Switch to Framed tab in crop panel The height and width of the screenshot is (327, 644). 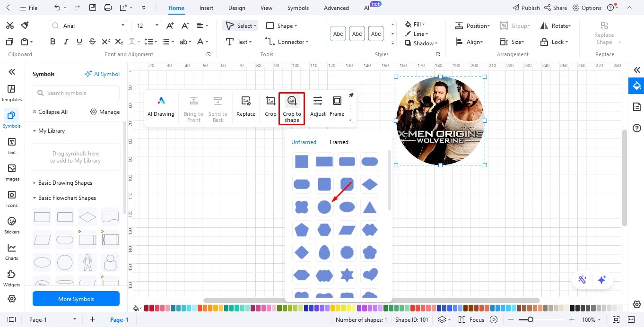coord(339,142)
